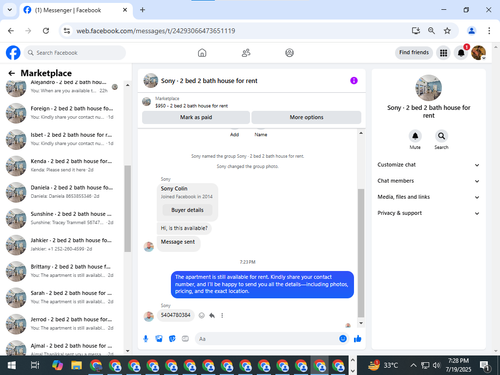Click the chat messages scrollbar thumb
Screen dimensions: 500x375
coord(361,253)
